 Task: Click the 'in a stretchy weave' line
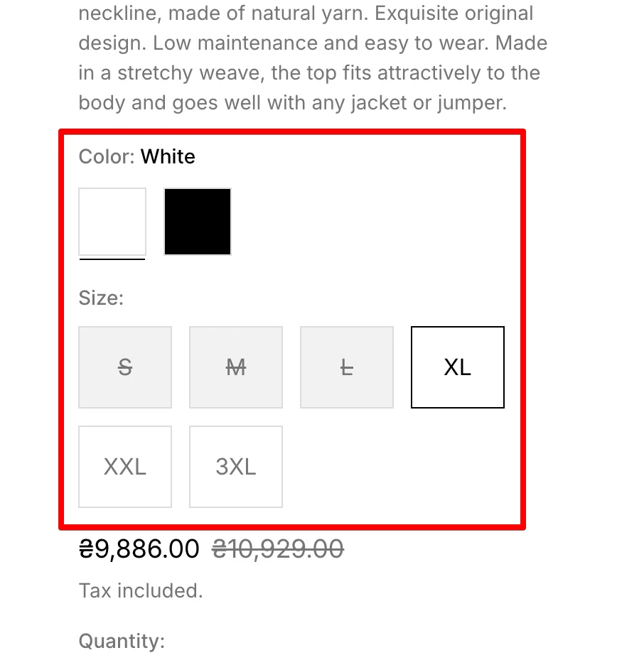[x=309, y=72]
